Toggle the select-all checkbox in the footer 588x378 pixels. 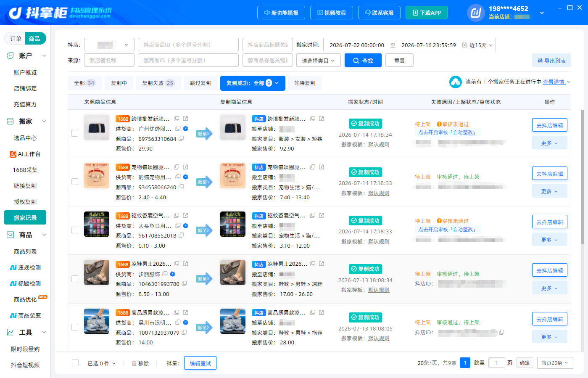tap(75, 363)
